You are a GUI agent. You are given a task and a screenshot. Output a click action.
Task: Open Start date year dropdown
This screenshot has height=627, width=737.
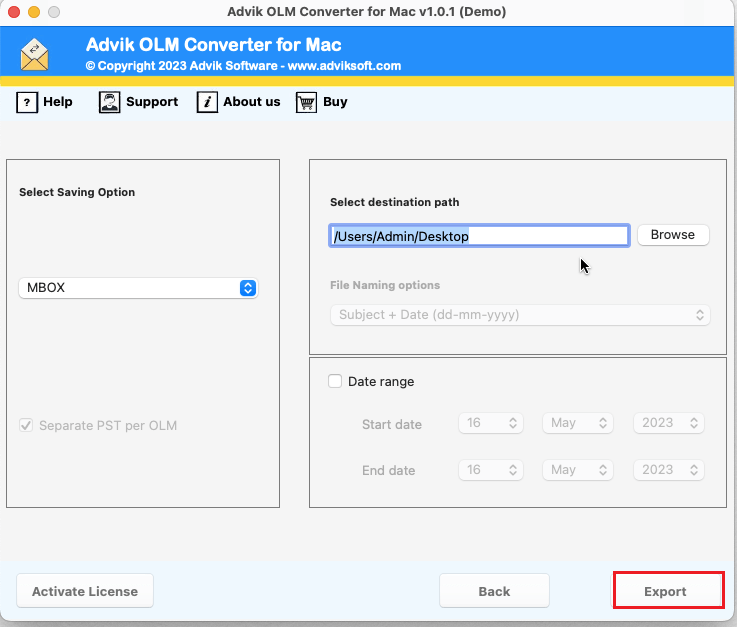point(668,423)
